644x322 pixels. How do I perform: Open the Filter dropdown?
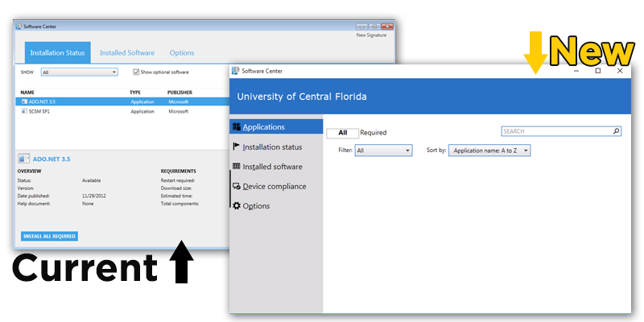pos(383,151)
